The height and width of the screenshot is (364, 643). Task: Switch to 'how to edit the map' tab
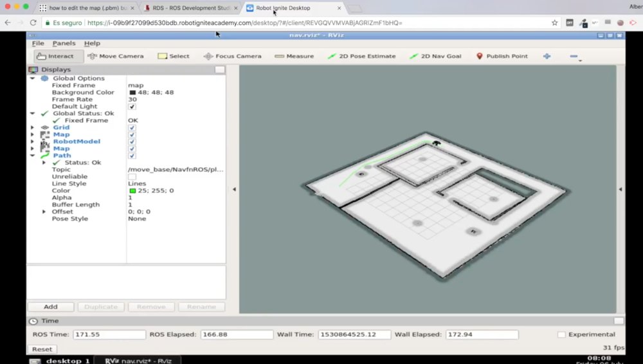click(87, 8)
